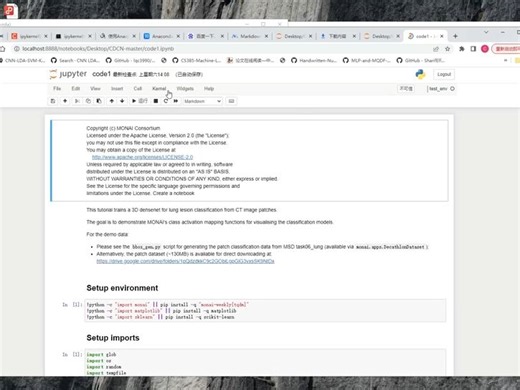Paste cells below using the toolbar icon
Viewport: 520px width, 390px height.
click(99, 101)
